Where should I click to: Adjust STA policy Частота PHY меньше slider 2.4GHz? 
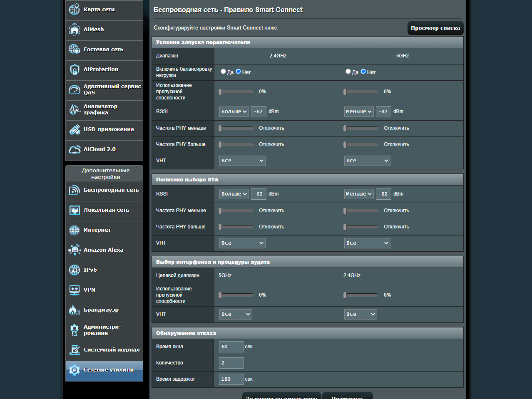(236, 211)
